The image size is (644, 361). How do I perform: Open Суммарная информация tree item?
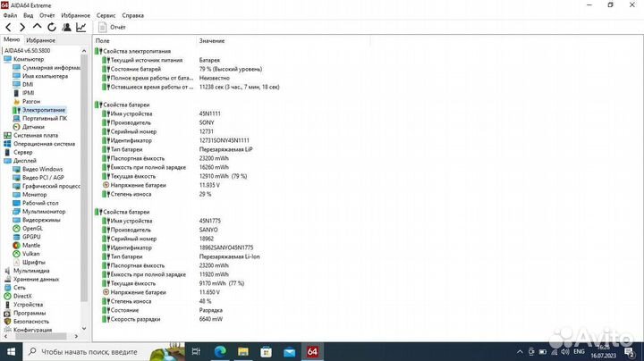click(47, 68)
